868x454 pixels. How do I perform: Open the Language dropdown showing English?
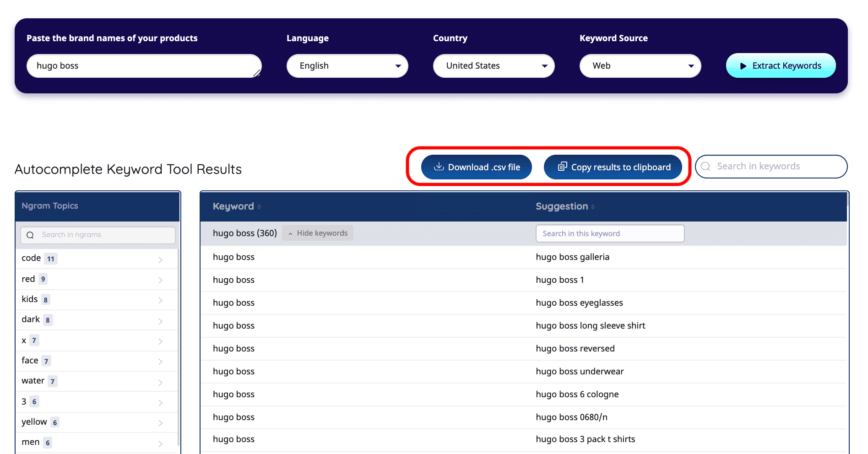click(x=347, y=65)
